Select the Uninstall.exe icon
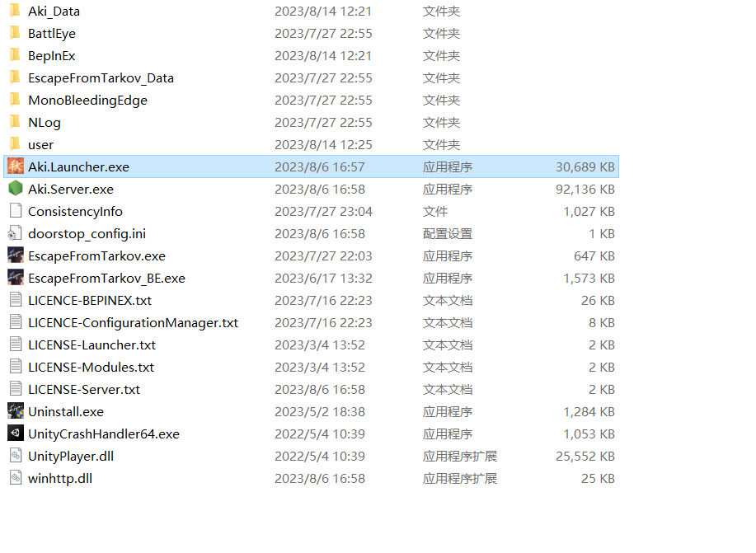This screenshot has height=553, width=756. pyautogui.click(x=15, y=411)
